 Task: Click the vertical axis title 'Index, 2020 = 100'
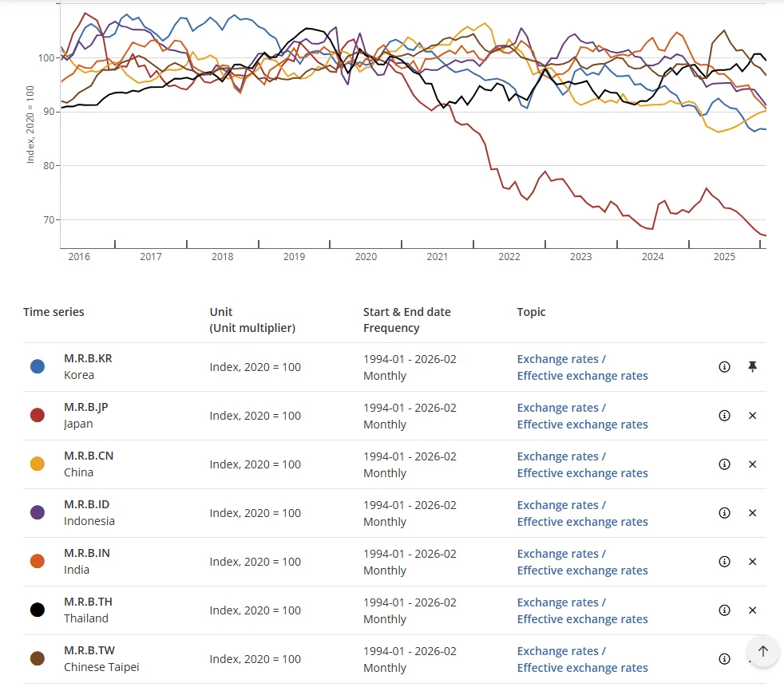pyautogui.click(x=30, y=124)
